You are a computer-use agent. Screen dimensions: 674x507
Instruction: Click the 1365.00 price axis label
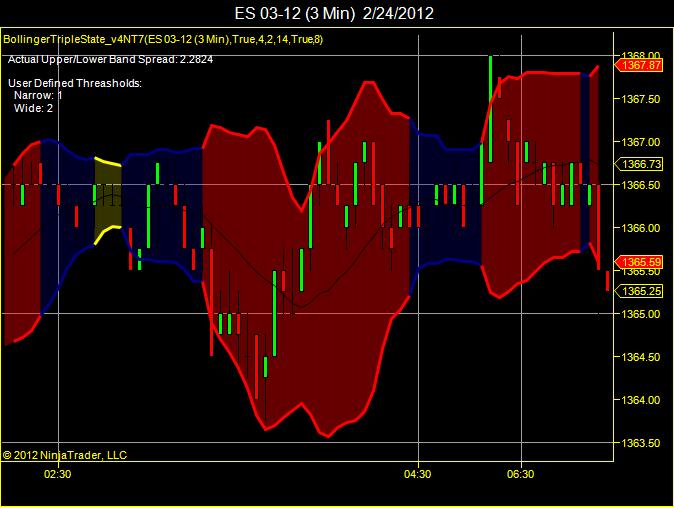coord(641,314)
